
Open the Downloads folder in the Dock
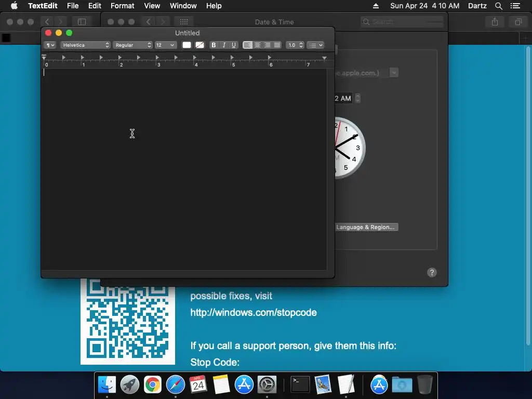(402, 385)
